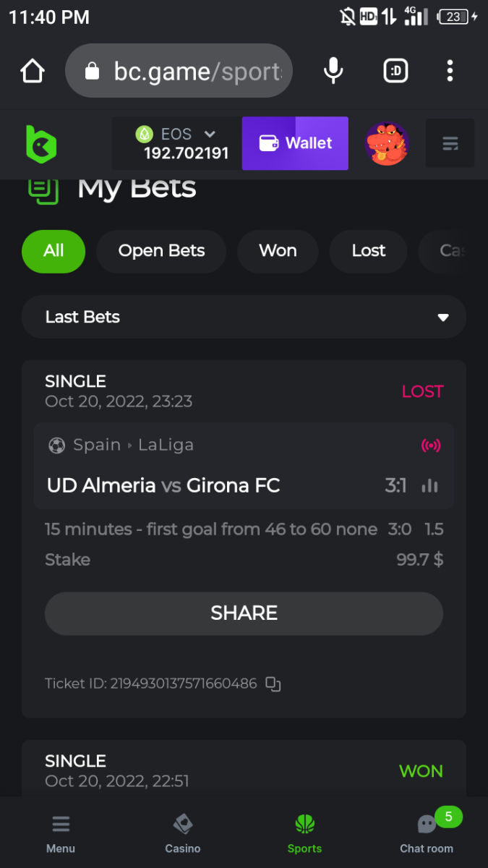The width and height of the screenshot is (488, 868).
Task: Open the red dragon profile avatar
Action: pyautogui.click(x=387, y=144)
